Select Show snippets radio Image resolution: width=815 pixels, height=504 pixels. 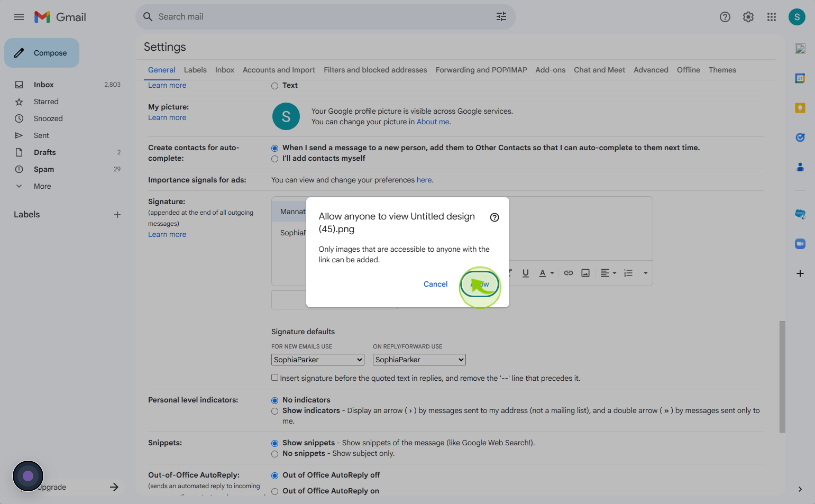pyautogui.click(x=274, y=443)
